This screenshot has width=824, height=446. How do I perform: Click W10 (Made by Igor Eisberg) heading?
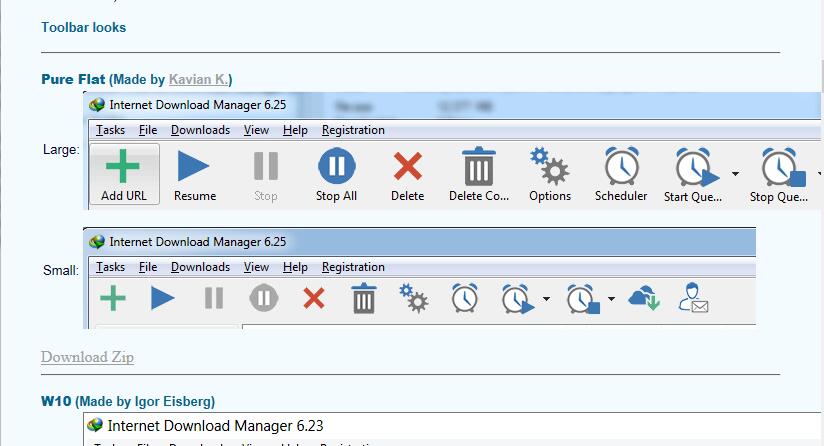pyautogui.click(x=128, y=401)
